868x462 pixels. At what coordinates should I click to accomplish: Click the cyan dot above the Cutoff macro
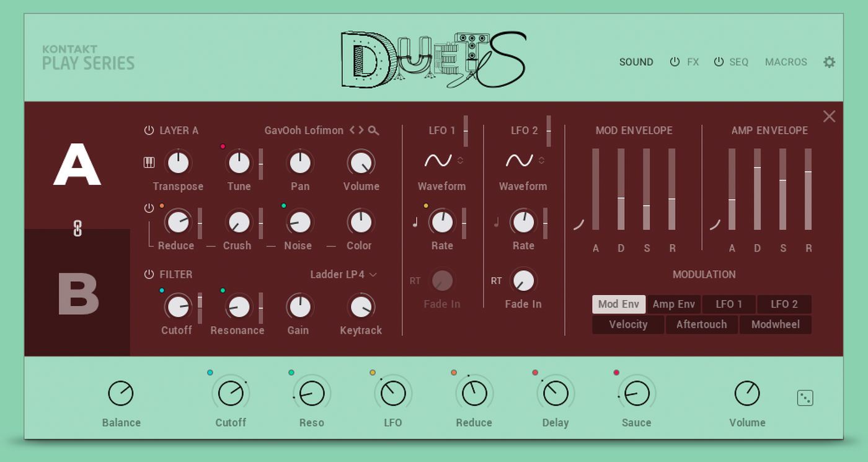210,373
